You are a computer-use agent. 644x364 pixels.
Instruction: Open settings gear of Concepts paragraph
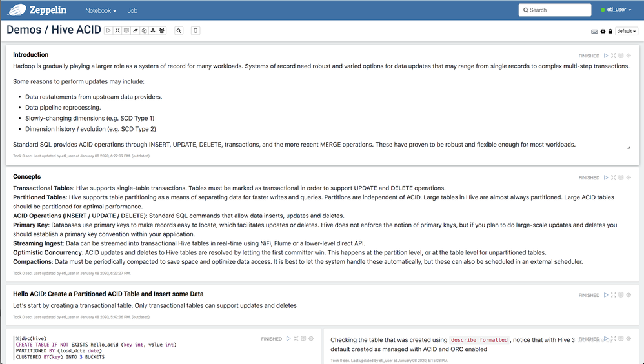tap(629, 177)
